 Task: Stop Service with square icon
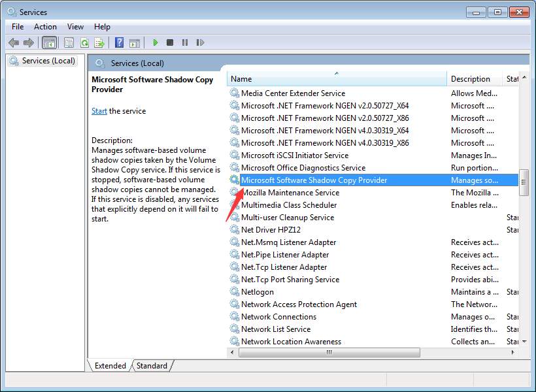pos(170,42)
